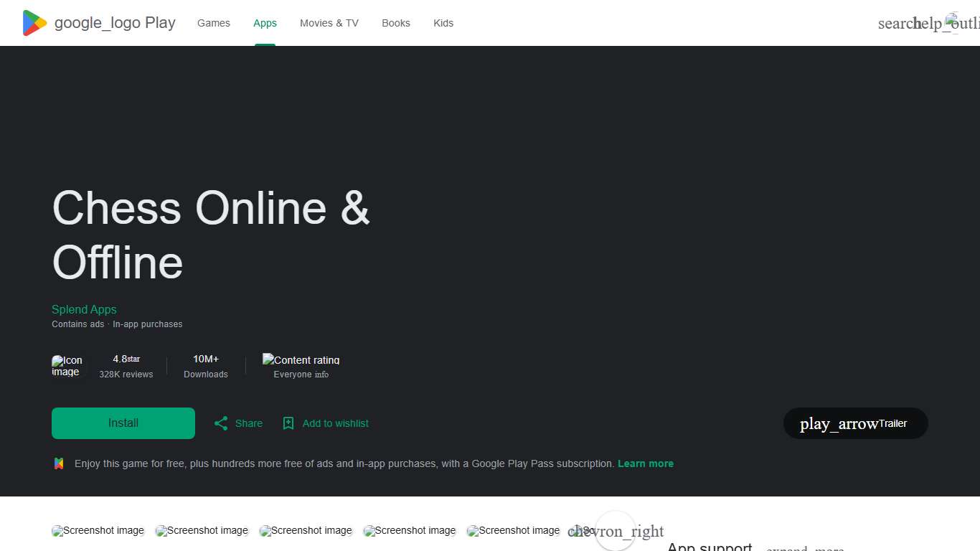Toggle Add to wishlist for this game
The height and width of the screenshot is (551, 980).
coord(325,423)
